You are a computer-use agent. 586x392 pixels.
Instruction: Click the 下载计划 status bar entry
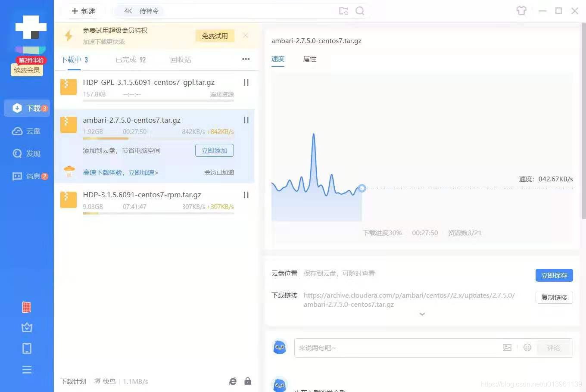click(73, 381)
